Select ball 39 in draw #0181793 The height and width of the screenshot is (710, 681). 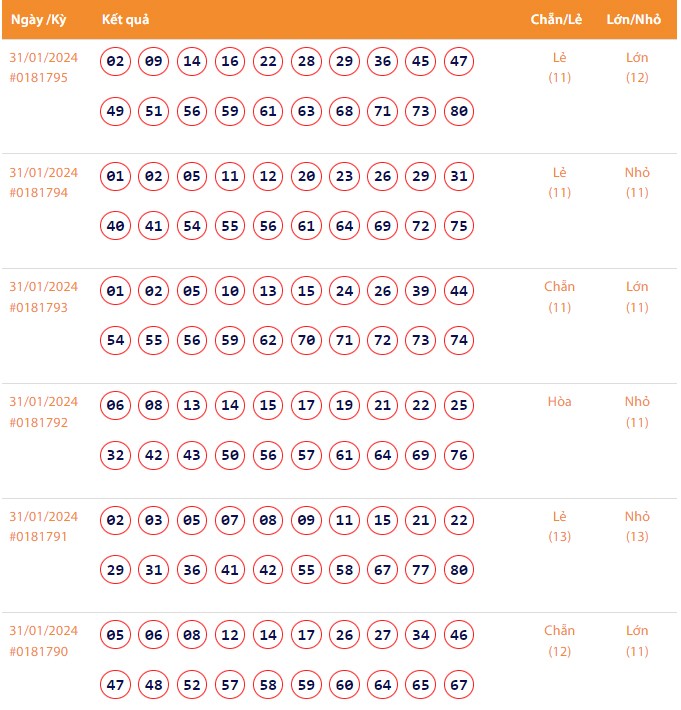421,291
